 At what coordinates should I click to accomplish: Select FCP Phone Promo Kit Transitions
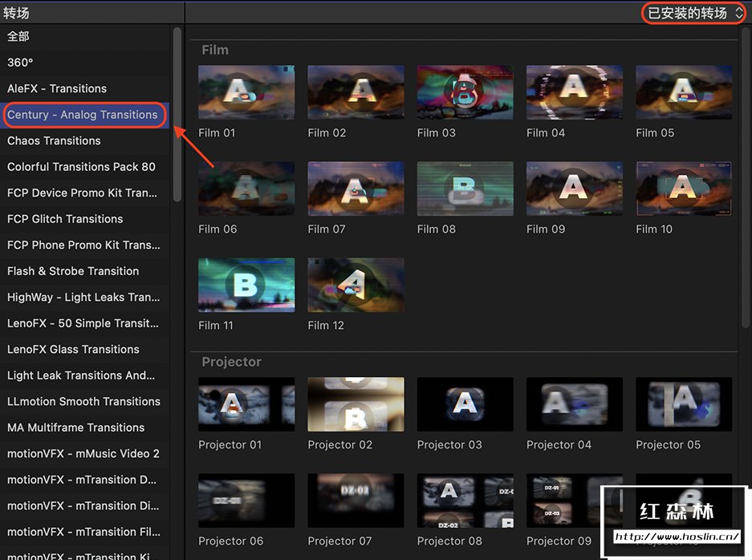click(84, 245)
